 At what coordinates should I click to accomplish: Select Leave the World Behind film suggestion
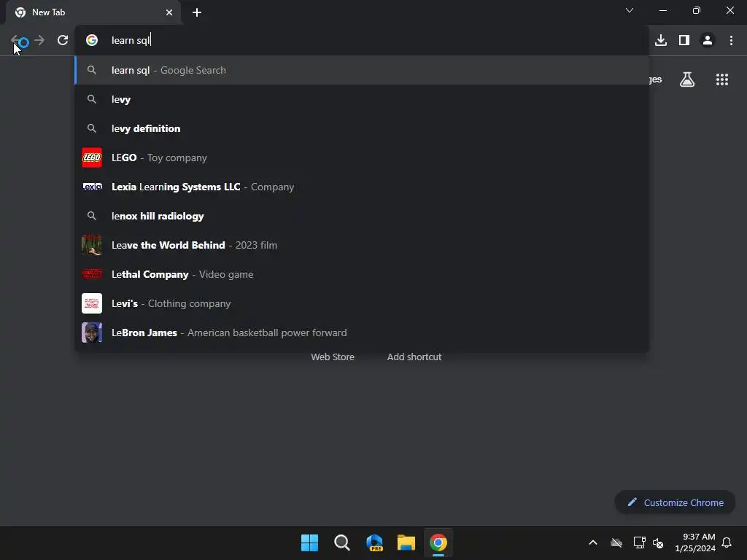362,245
